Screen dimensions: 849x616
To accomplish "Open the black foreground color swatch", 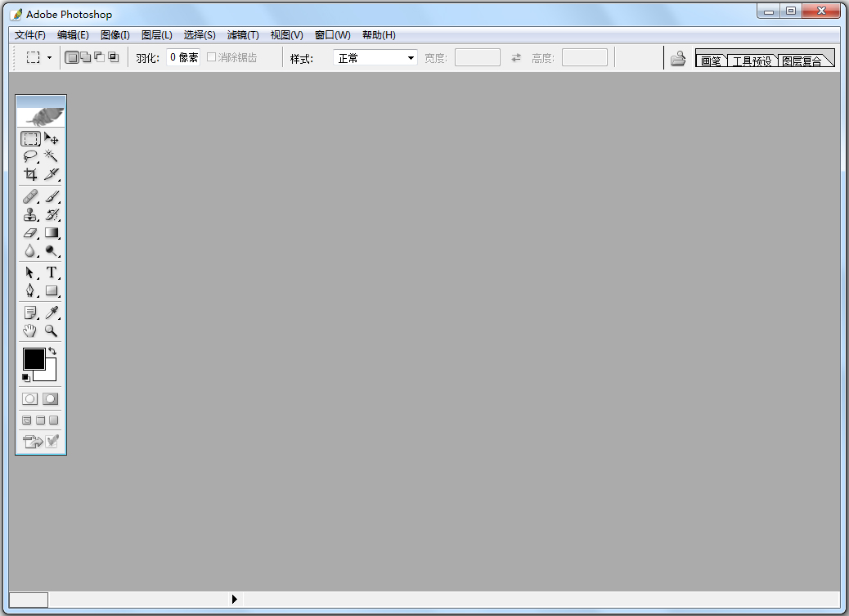I will pyautogui.click(x=34, y=358).
